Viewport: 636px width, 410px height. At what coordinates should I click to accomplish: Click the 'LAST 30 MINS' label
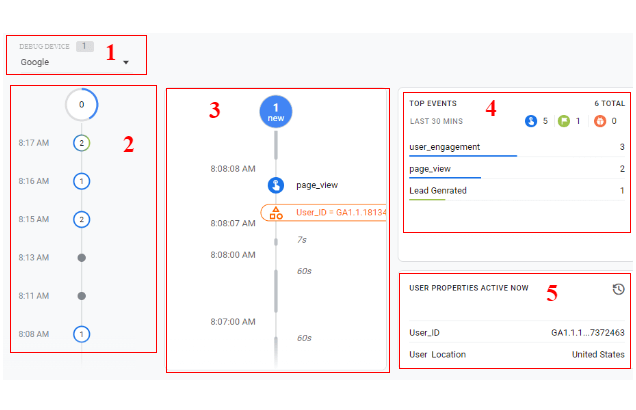point(436,121)
